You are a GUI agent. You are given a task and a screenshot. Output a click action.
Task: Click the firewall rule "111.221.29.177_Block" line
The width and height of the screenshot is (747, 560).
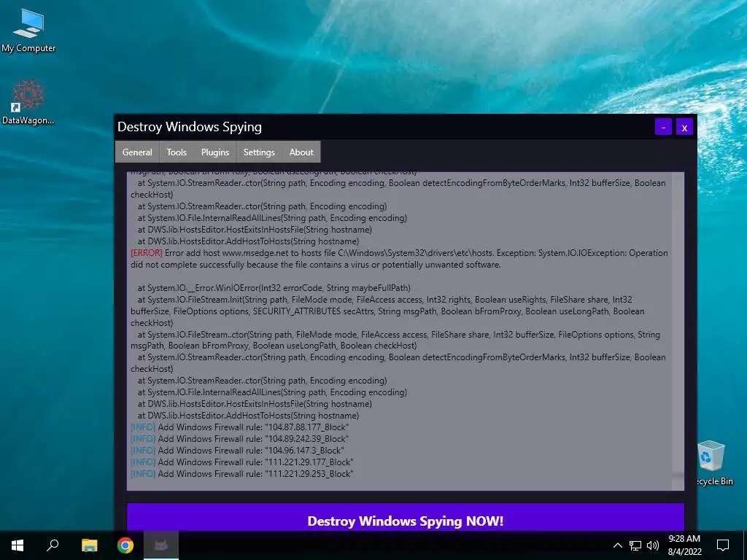242,462
